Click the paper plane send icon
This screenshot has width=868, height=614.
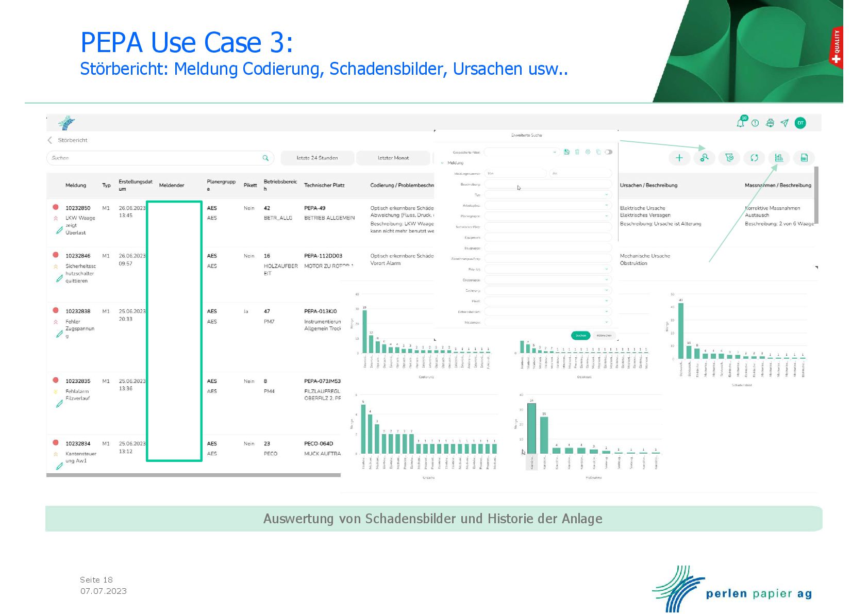784,123
